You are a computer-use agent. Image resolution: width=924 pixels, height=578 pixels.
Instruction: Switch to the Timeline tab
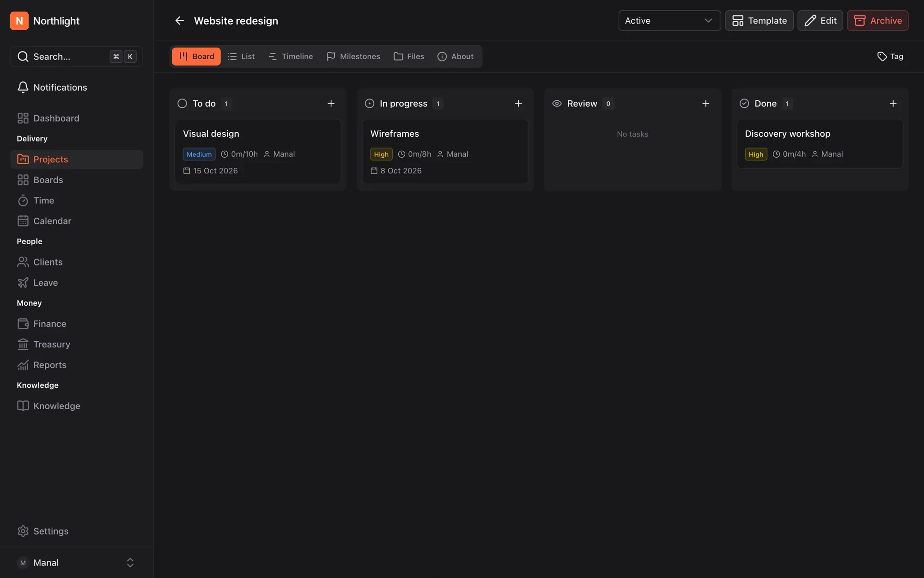(x=291, y=56)
